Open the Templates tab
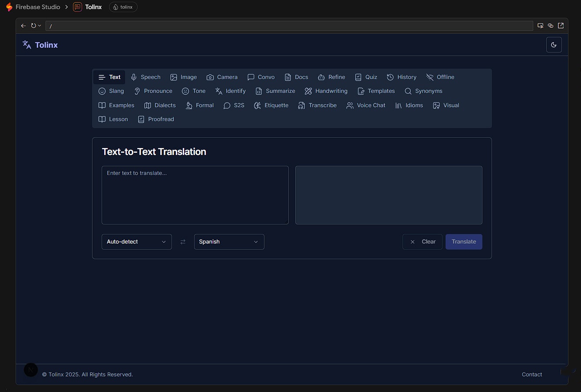The height and width of the screenshot is (392, 581). [376, 91]
